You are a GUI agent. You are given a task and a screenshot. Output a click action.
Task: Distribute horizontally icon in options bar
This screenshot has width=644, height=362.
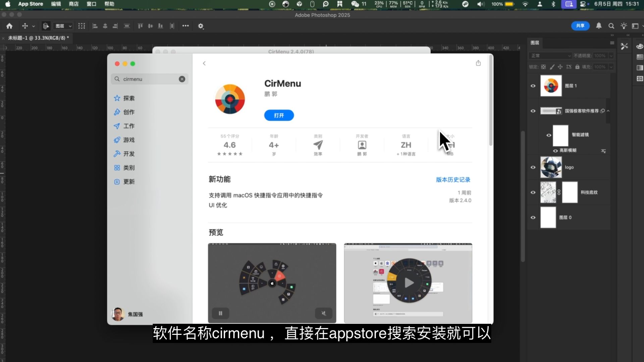pos(172,26)
